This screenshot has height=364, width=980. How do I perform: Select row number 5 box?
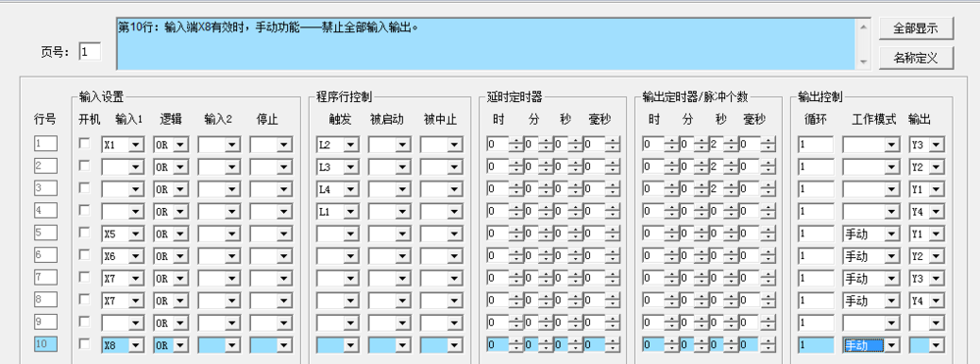(46, 233)
